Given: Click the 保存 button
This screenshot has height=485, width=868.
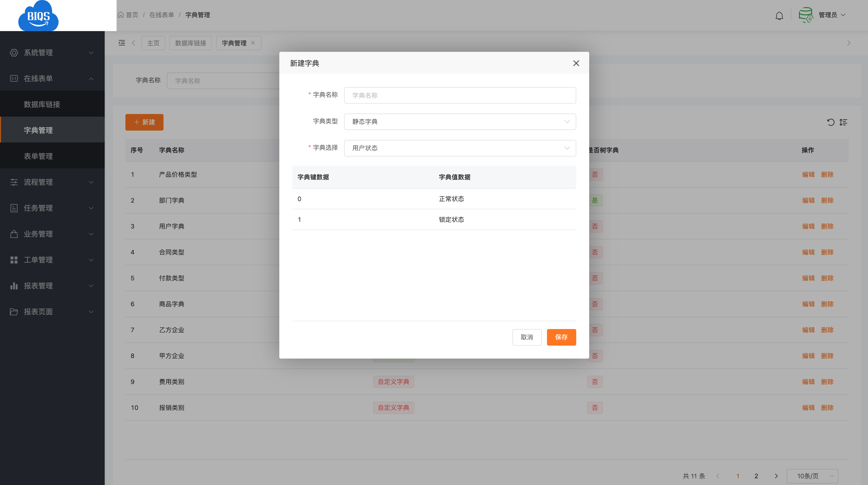Looking at the screenshot, I should pyautogui.click(x=561, y=337).
